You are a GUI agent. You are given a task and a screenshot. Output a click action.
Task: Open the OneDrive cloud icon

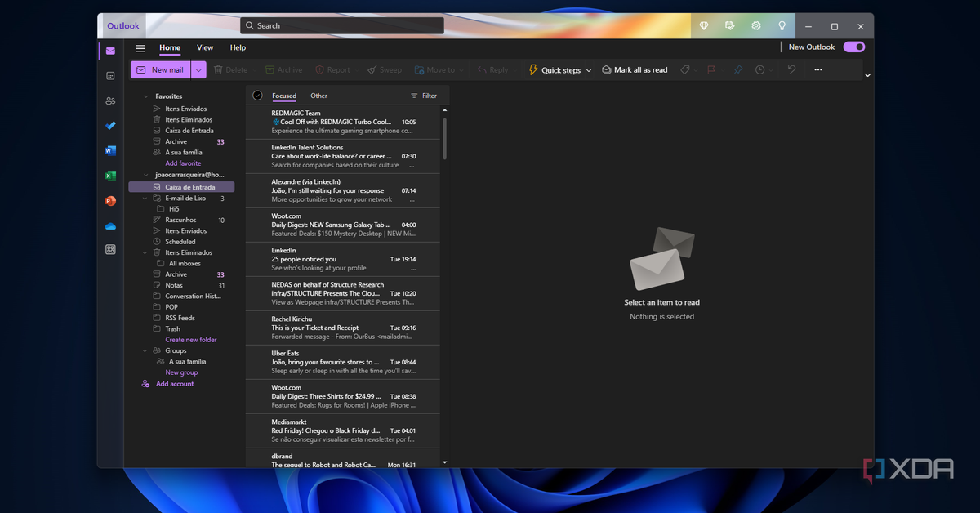(x=110, y=226)
